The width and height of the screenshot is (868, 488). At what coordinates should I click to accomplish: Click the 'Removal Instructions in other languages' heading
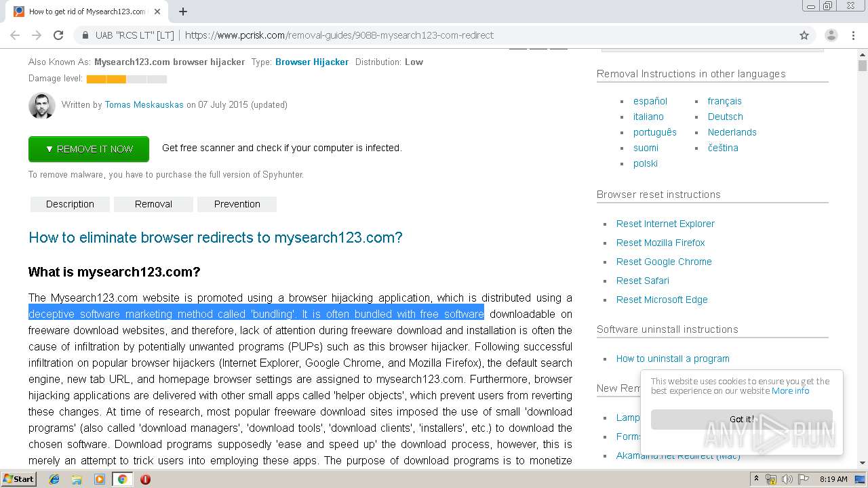691,74
